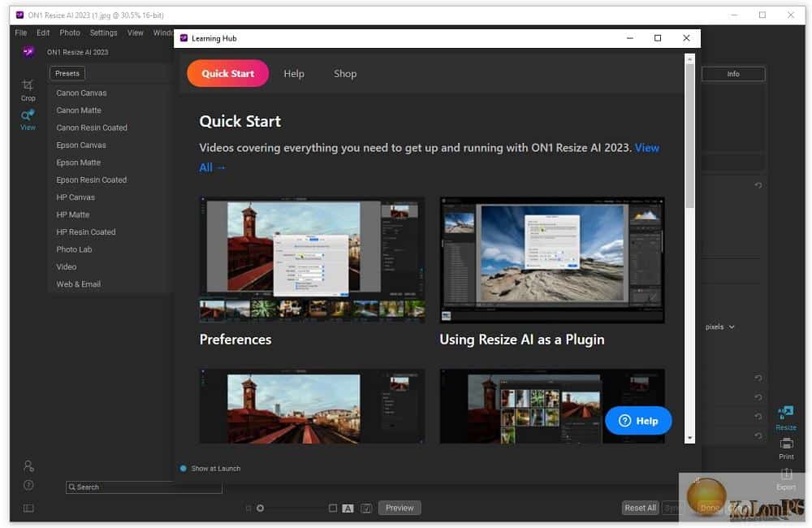812x528 pixels.
Task: Click the letter A icon in bottom toolbar
Action: (x=348, y=509)
